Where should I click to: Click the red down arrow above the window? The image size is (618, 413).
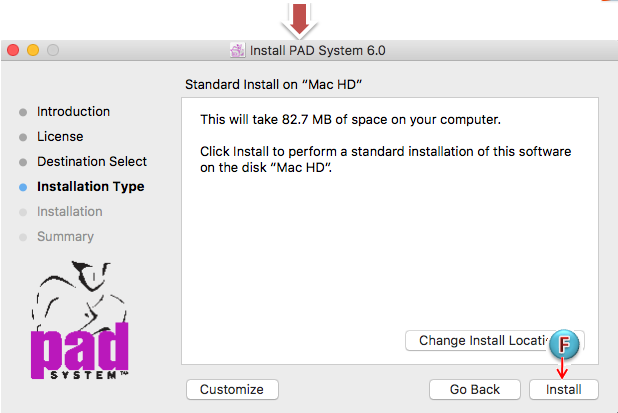point(299,17)
